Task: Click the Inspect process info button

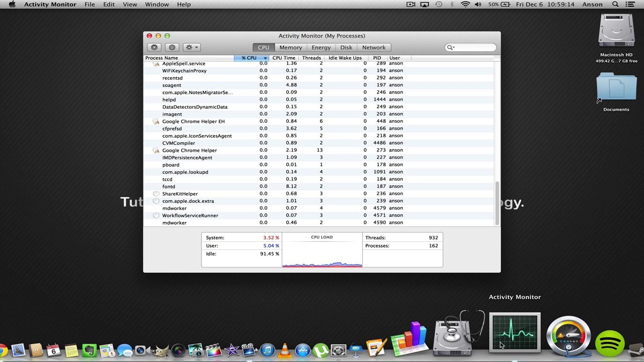Action: 172,47
